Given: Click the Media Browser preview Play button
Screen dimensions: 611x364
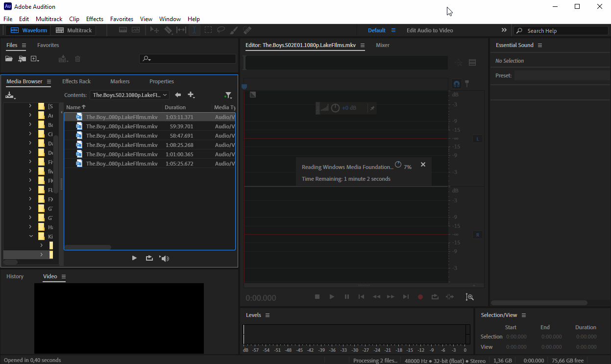Looking at the screenshot, I should 134,258.
